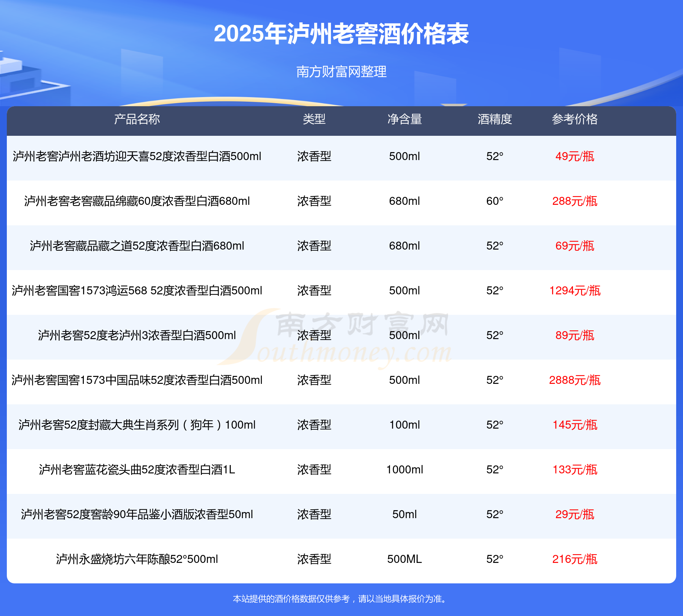
Task: Select the "680ml" net content cell, 69元/瓶 row
Action: (x=404, y=246)
